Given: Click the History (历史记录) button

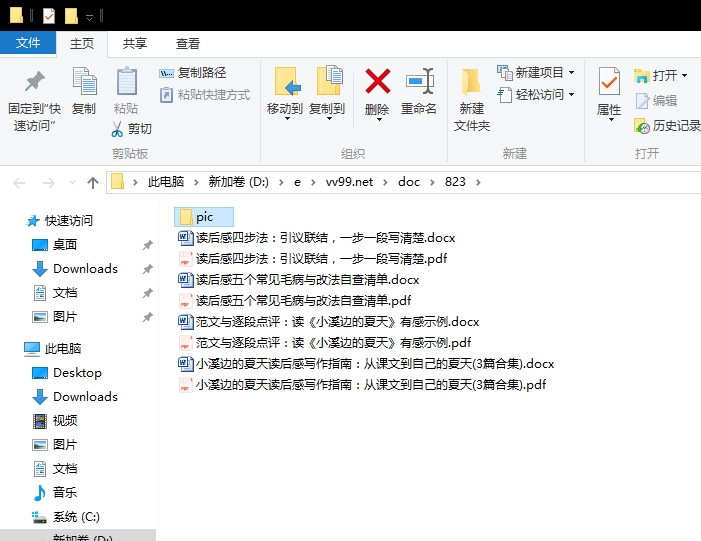Looking at the screenshot, I should 667,126.
